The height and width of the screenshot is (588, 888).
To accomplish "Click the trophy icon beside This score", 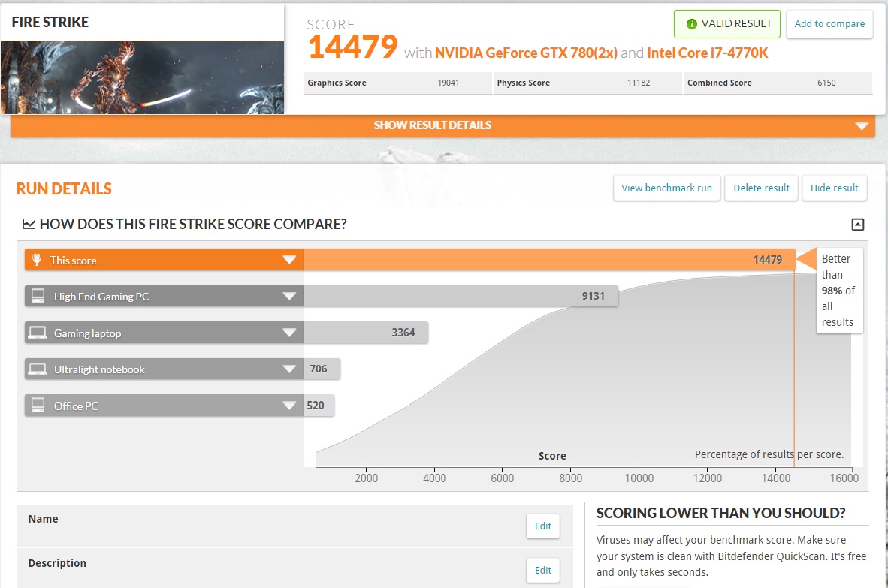I will pyautogui.click(x=37, y=260).
